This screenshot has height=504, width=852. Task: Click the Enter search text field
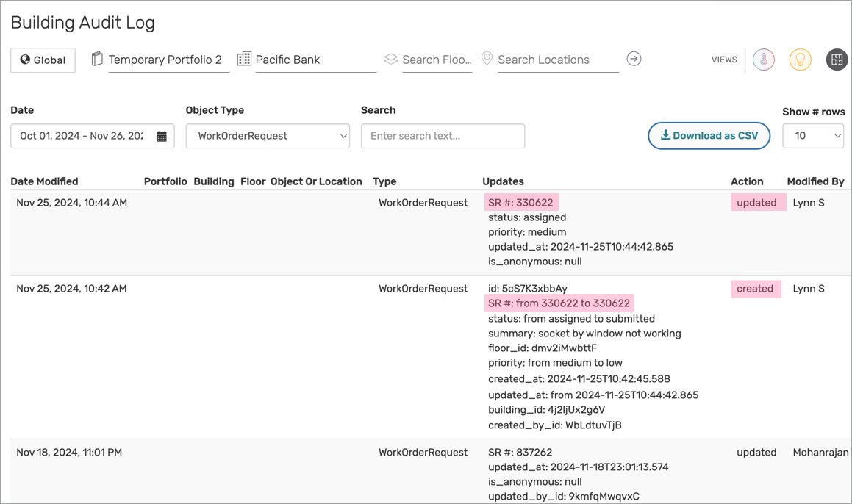443,136
